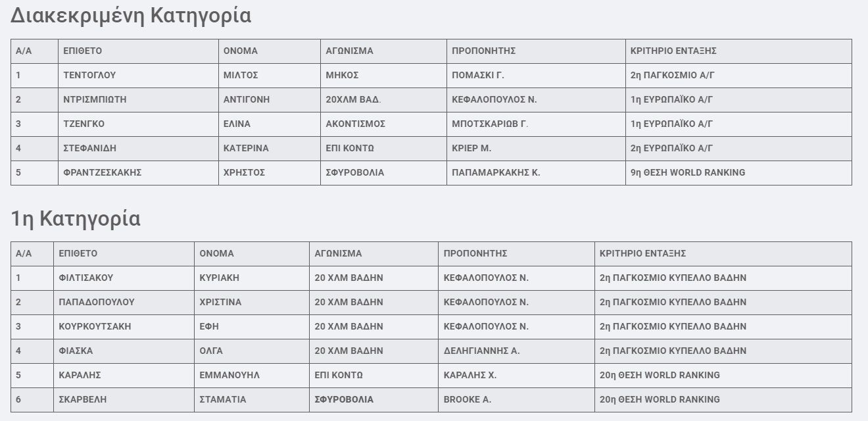Select the ΑΚΟΝΤΙΣΜΟΣ event cell
This screenshot has height=421, width=868.
(356, 124)
